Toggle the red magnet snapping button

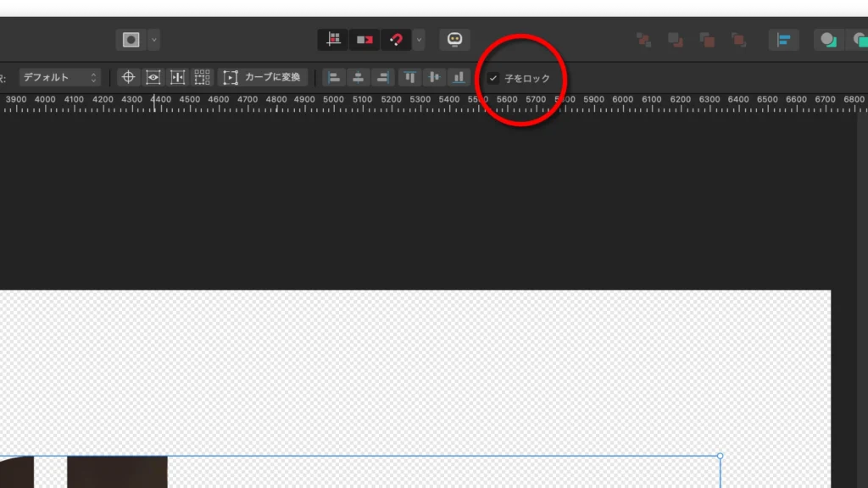[x=396, y=40]
